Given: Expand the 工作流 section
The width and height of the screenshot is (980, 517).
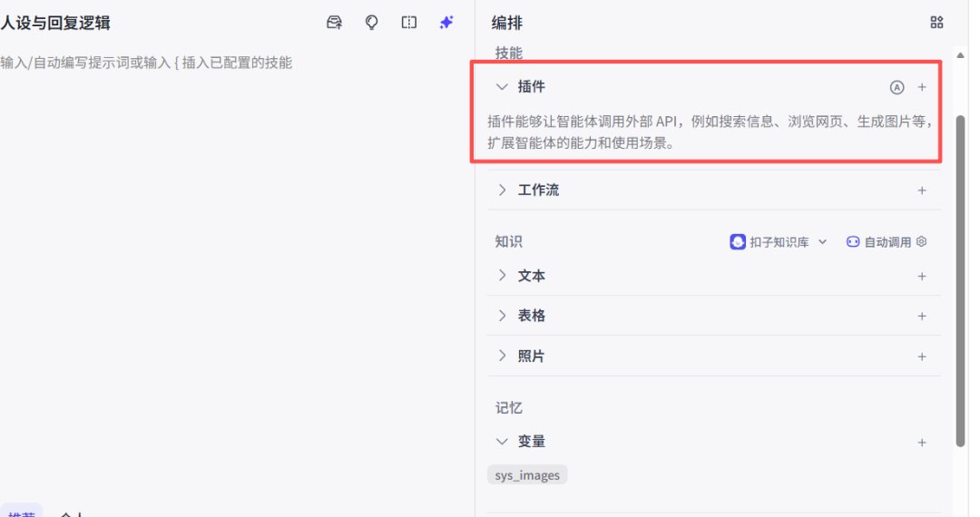Looking at the screenshot, I should pyautogui.click(x=502, y=190).
